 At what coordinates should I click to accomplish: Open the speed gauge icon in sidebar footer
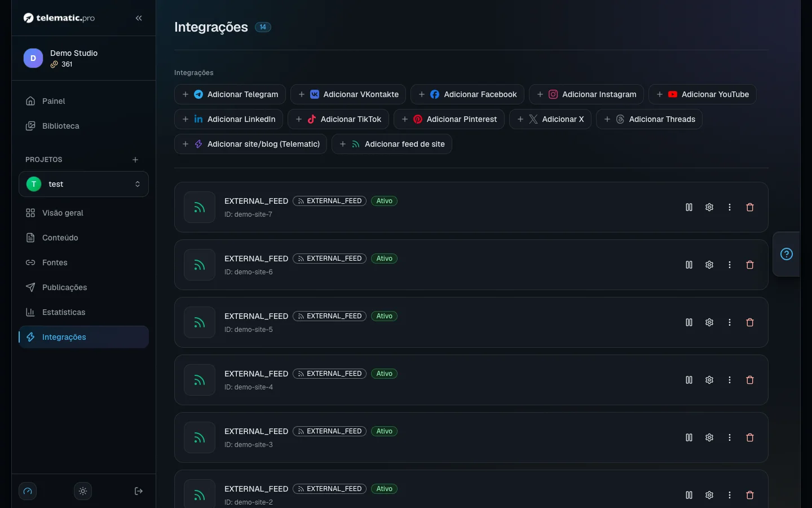(28, 491)
